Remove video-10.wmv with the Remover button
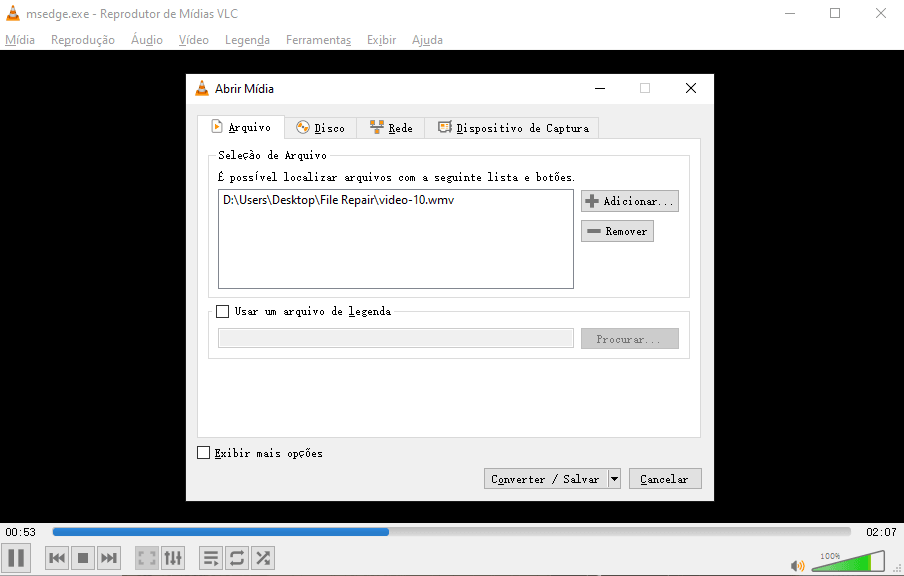The height and width of the screenshot is (576, 904). tap(617, 230)
